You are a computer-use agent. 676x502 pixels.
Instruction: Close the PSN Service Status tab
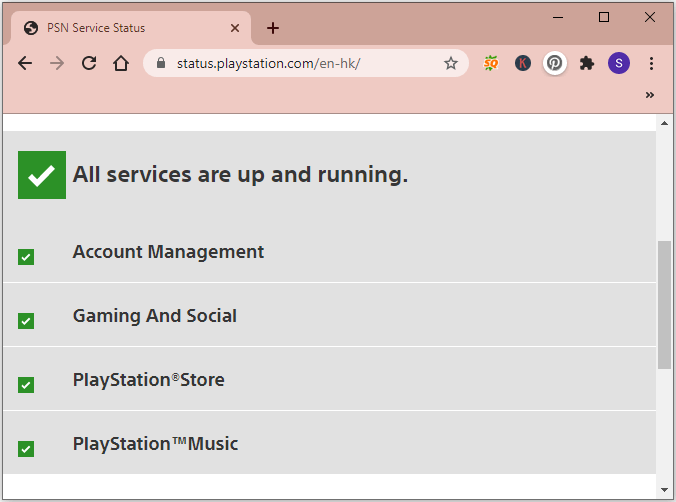click(x=235, y=28)
